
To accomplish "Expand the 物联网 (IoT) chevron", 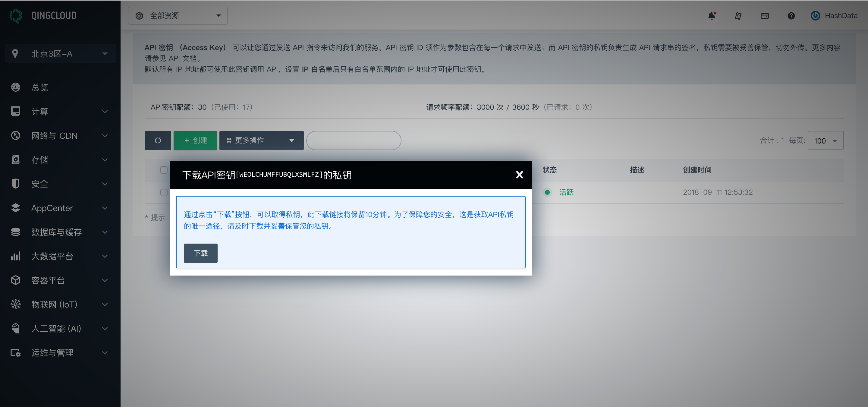I will point(105,304).
